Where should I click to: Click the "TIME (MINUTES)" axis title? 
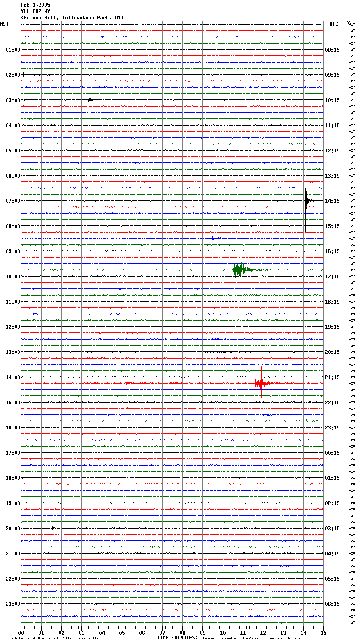tap(177, 638)
